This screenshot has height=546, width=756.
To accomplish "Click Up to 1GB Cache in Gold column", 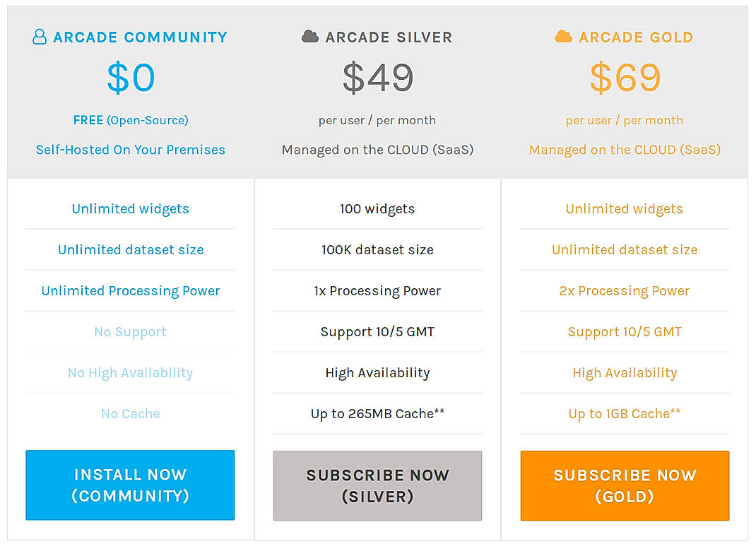I will click(625, 413).
